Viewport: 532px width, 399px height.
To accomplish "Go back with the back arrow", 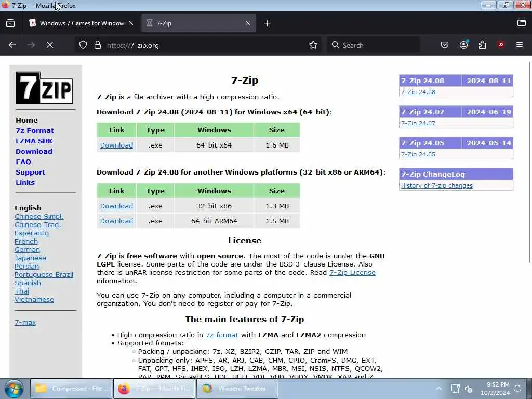I will pyautogui.click(x=12, y=45).
